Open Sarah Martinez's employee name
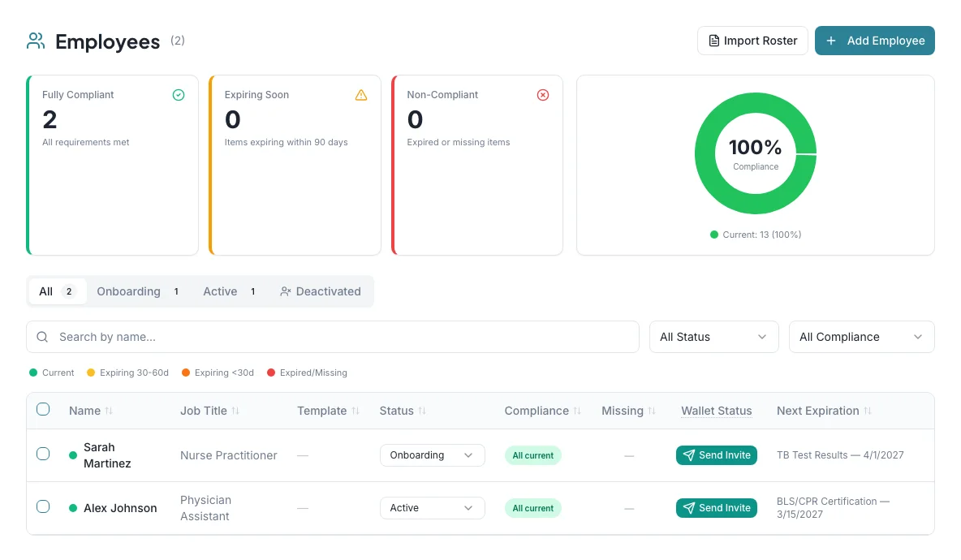The image size is (961, 560). point(107,455)
